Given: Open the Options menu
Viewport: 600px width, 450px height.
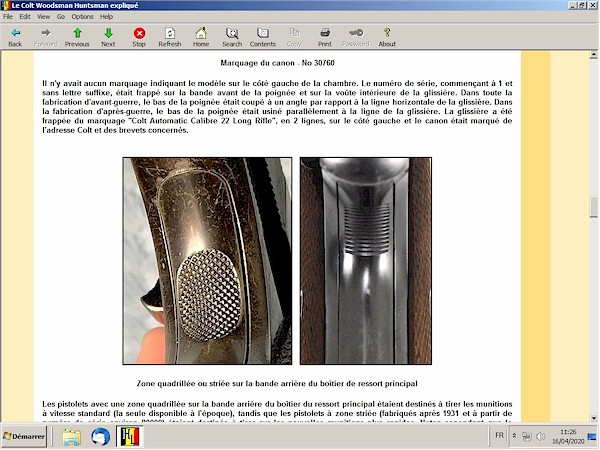Looking at the screenshot, I should 82,16.
